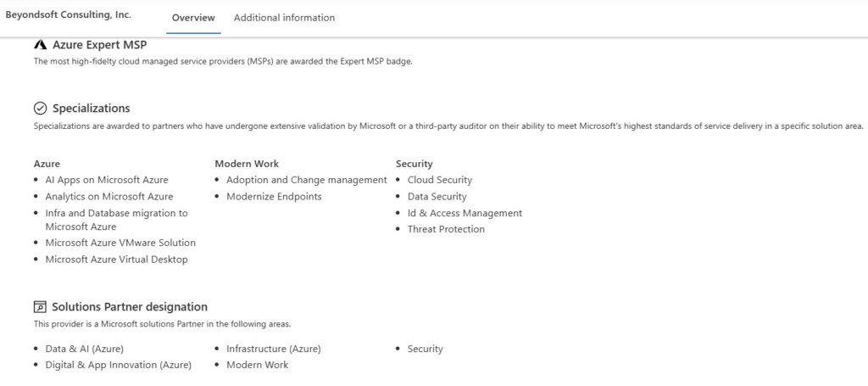
Task: Select Analytics on Microsoft Azure item
Action: point(109,197)
